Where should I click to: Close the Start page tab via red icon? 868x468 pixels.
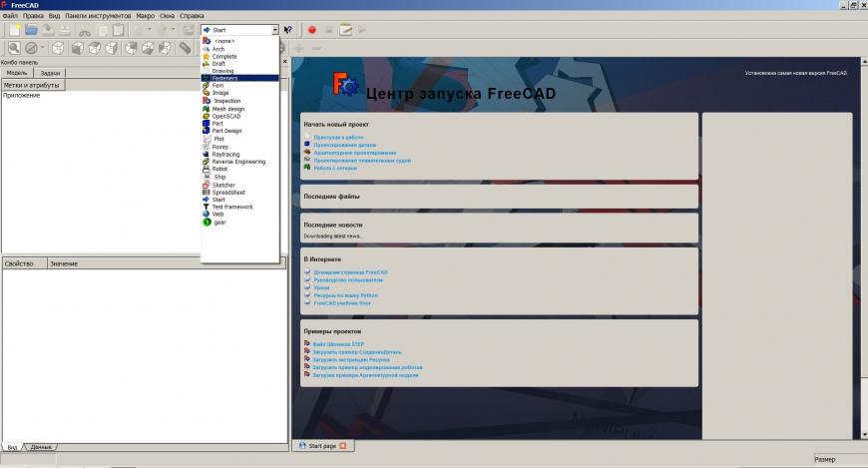pyautogui.click(x=342, y=445)
